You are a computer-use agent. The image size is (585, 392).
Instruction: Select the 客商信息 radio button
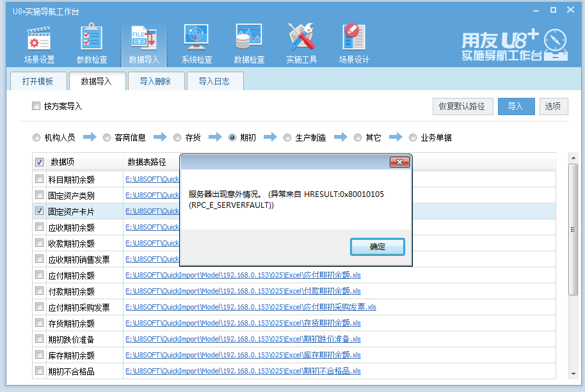(107, 138)
